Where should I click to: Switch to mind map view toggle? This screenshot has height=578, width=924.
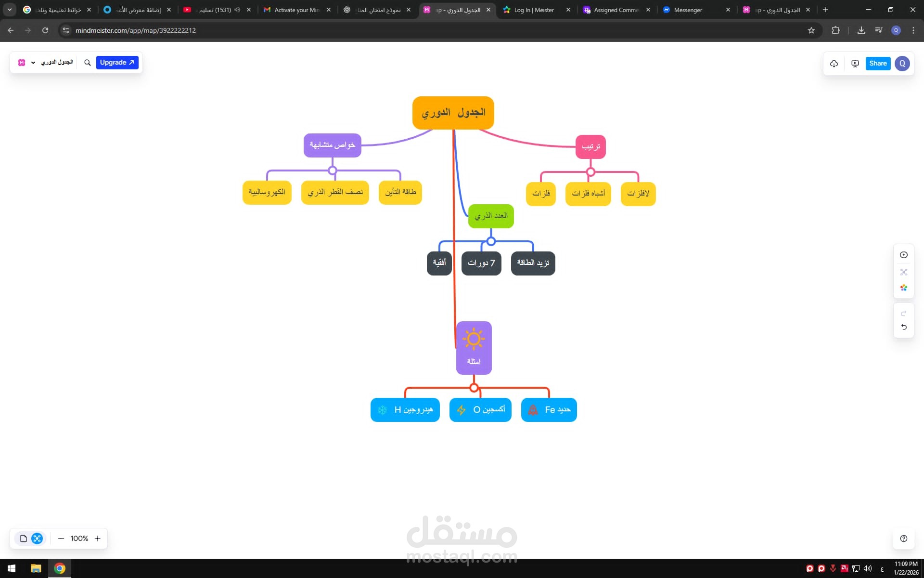[37, 539]
